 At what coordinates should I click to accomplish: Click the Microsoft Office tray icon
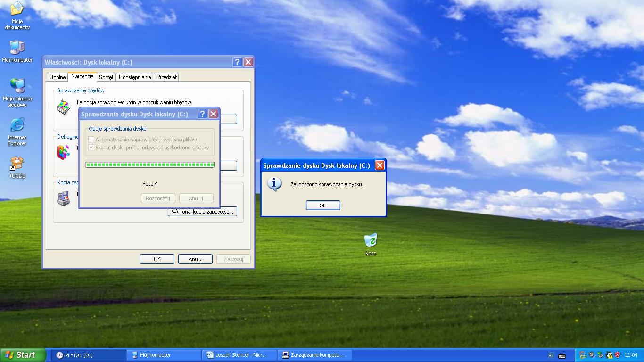coord(583,355)
